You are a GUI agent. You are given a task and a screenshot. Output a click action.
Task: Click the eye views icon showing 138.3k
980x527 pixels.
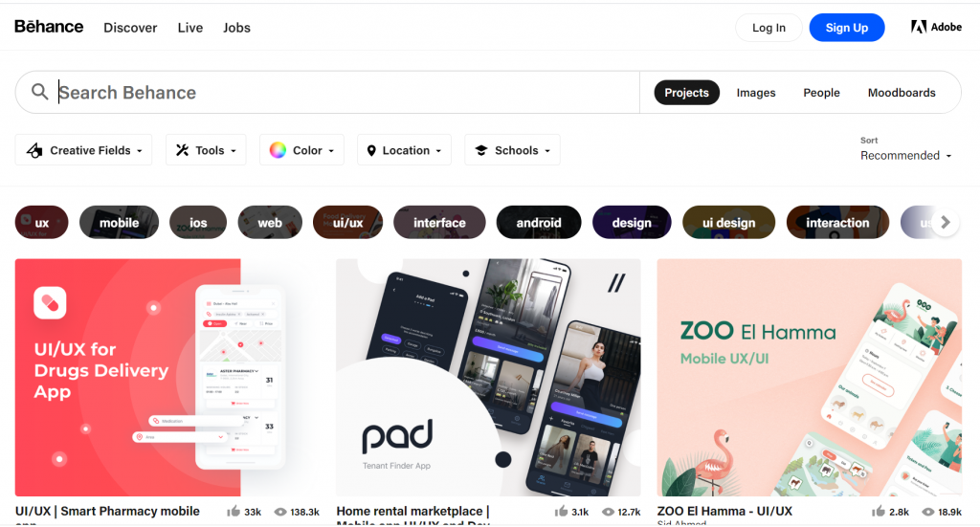click(280, 512)
